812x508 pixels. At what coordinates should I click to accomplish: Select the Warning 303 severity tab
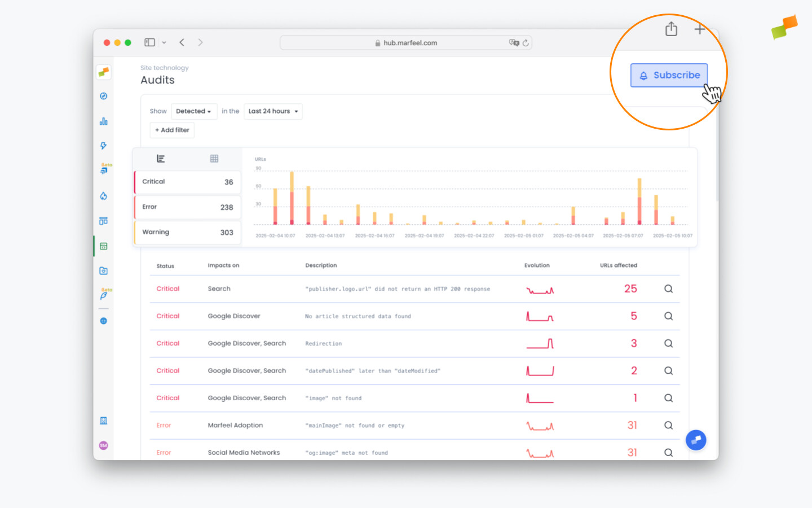tap(187, 232)
